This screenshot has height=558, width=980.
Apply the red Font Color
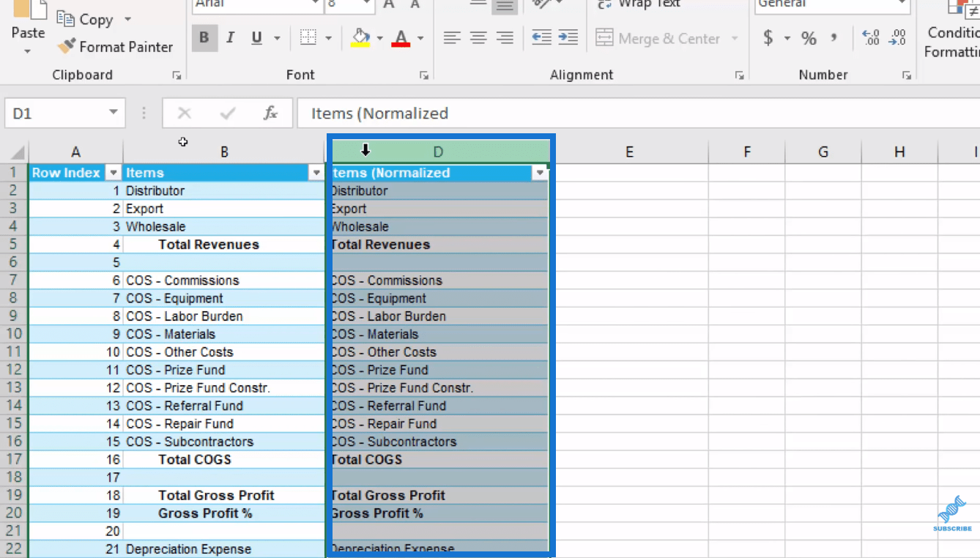pos(401,38)
